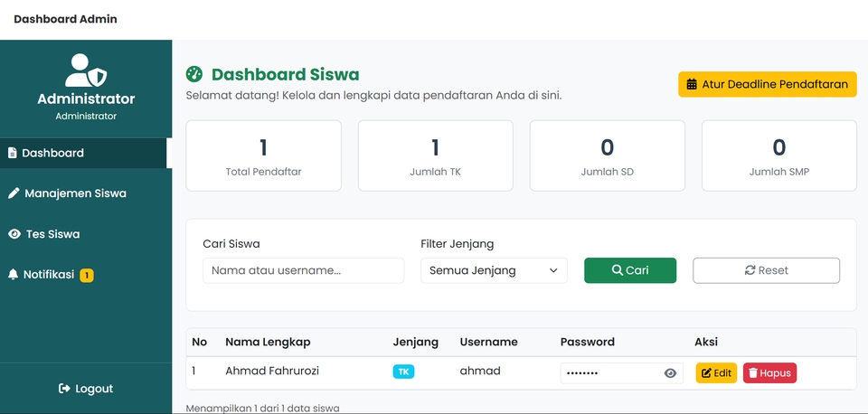This screenshot has height=414, width=868.
Task: Click the Dashboard file icon in sidebar
Action: 12,153
